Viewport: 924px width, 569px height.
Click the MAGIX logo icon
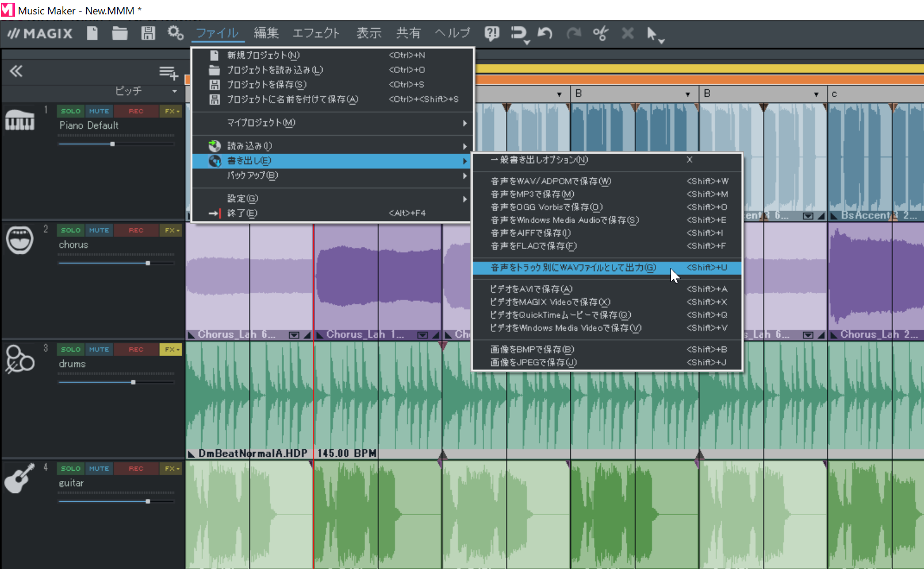tap(40, 33)
